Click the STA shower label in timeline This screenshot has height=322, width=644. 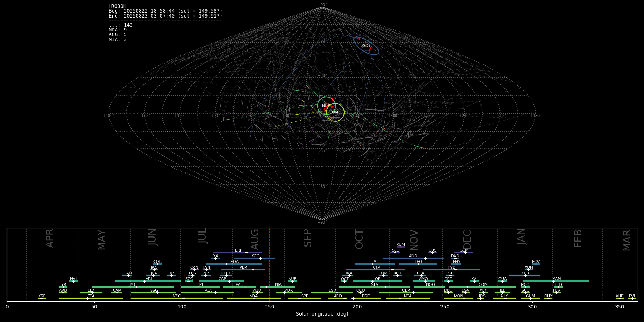pos(375,285)
